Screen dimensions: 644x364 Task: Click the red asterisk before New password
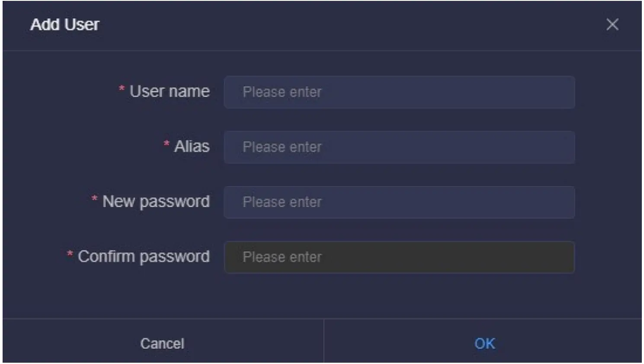[94, 199]
